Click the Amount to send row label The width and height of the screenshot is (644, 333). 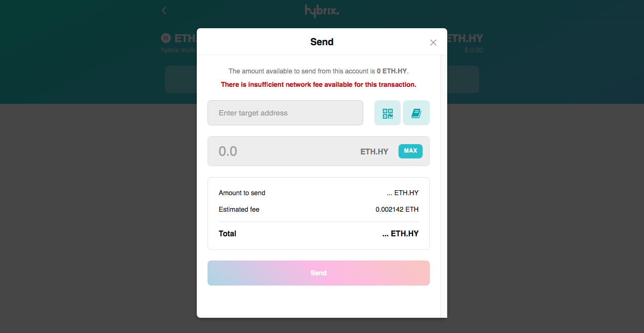pyautogui.click(x=242, y=193)
